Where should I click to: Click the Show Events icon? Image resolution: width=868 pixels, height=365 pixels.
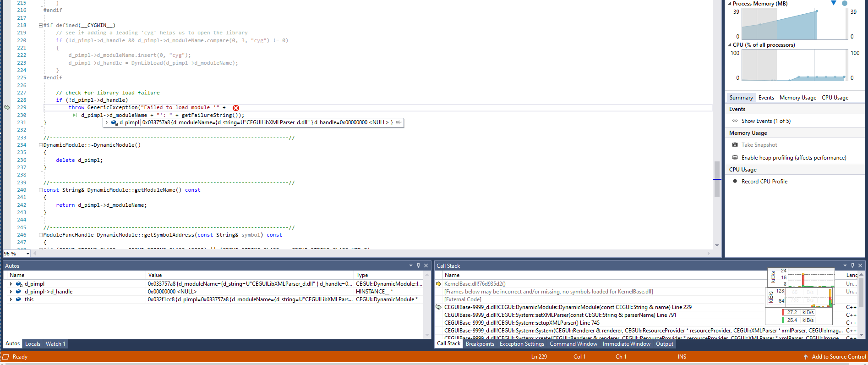pos(735,121)
